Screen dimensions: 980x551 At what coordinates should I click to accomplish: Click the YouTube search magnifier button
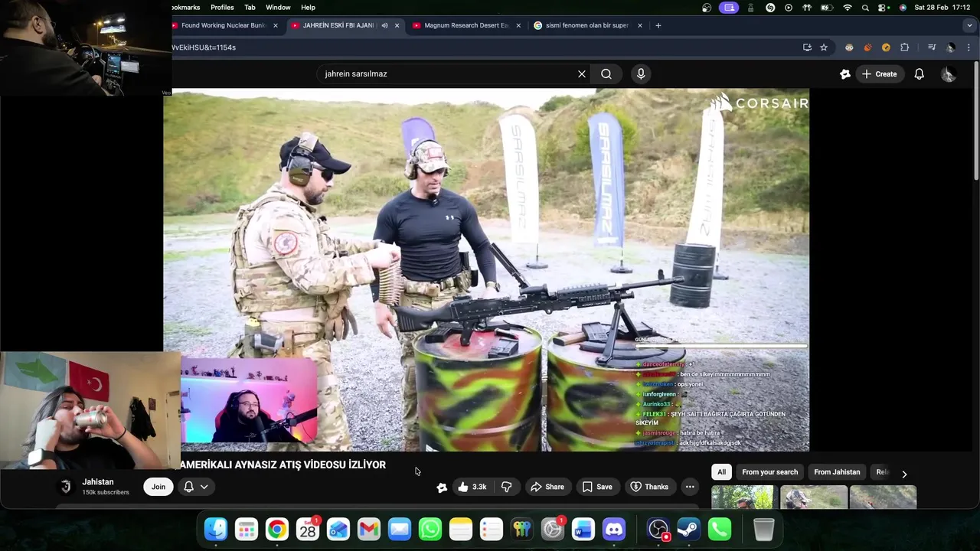tap(606, 74)
